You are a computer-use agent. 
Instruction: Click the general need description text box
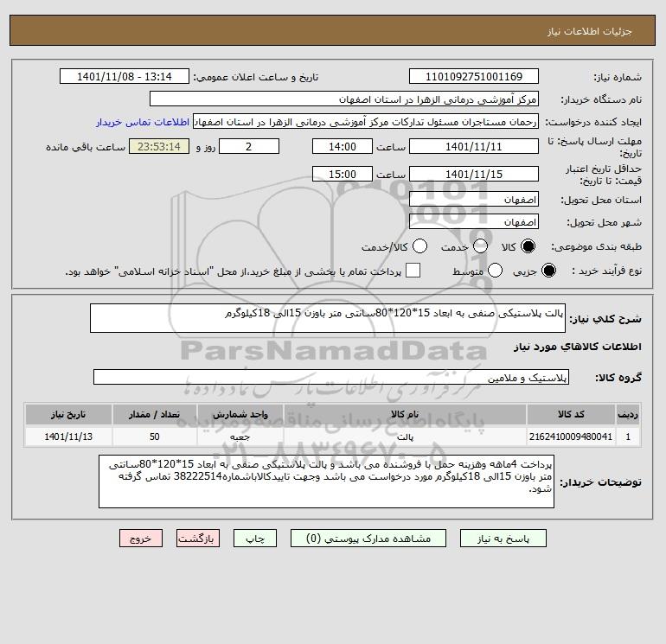328,318
